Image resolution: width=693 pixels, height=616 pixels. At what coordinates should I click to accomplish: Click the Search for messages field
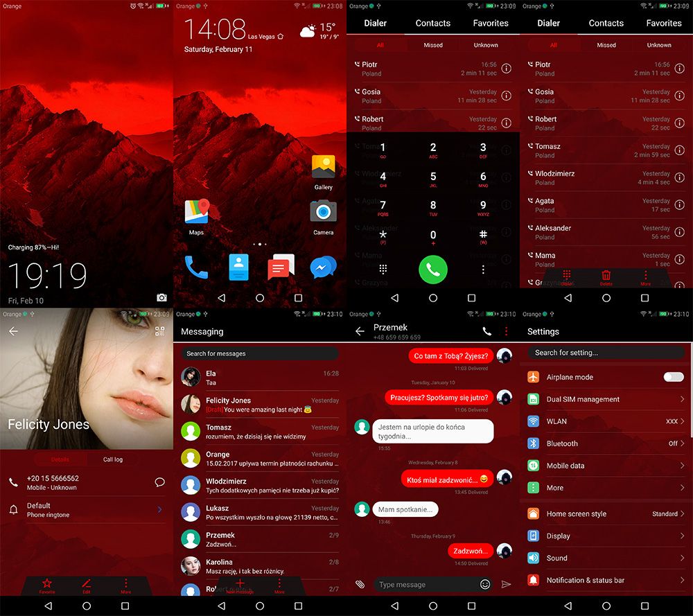(x=259, y=353)
